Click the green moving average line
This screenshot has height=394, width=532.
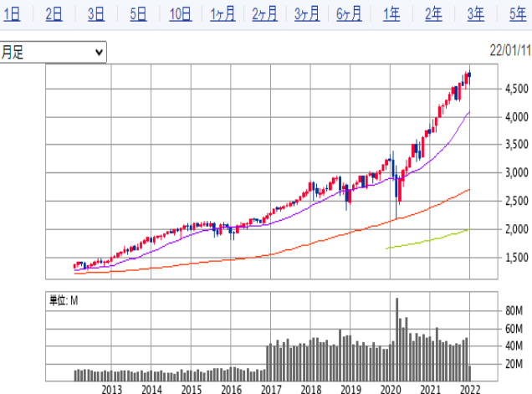point(428,241)
